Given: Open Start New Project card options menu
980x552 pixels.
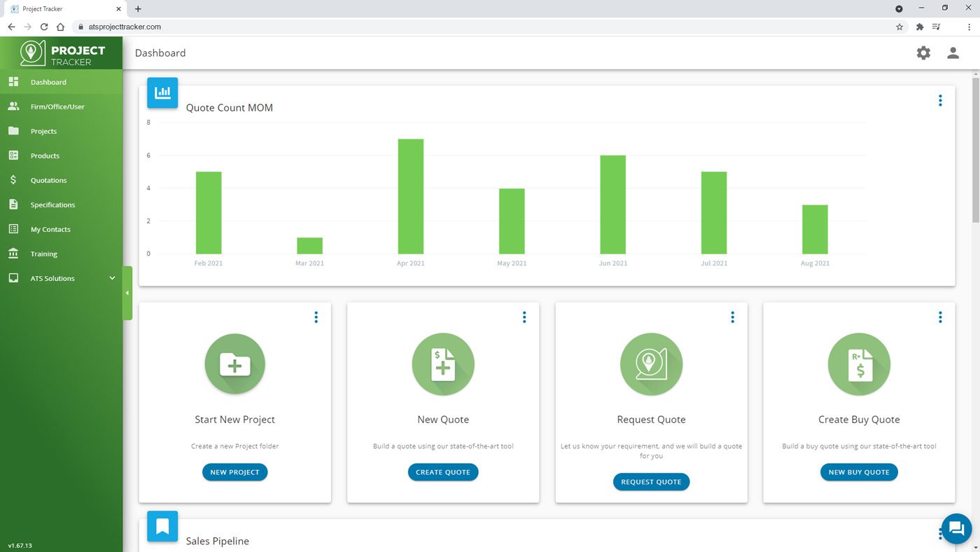Looking at the screenshot, I should (x=316, y=317).
